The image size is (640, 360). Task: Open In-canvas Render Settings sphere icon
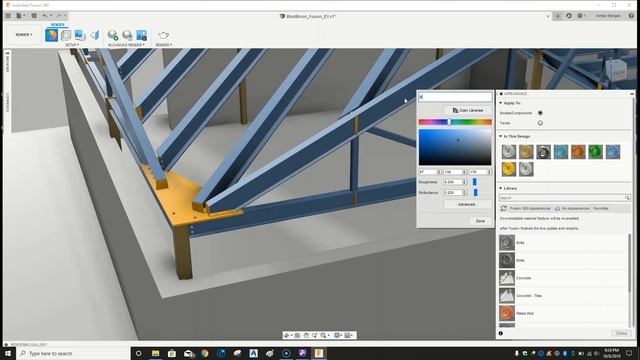click(x=127, y=35)
